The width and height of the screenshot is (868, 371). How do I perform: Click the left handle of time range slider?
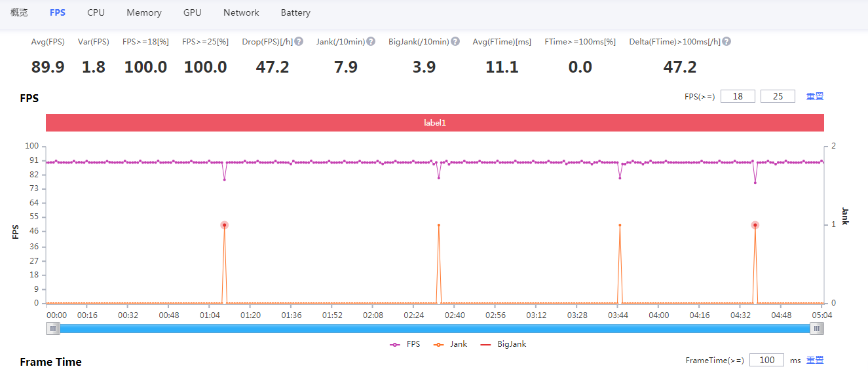(53, 329)
